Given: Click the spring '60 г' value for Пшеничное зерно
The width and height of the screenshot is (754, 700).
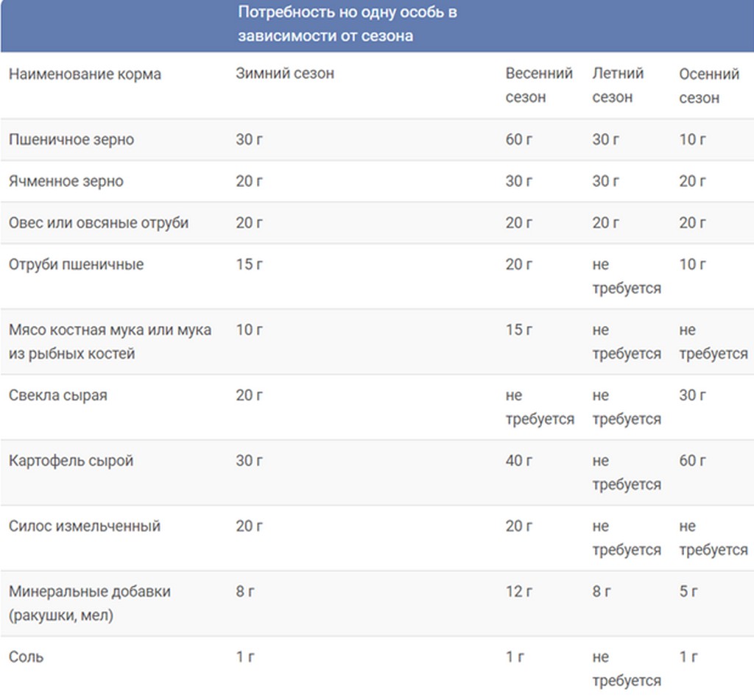Looking at the screenshot, I should pyautogui.click(x=519, y=140).
